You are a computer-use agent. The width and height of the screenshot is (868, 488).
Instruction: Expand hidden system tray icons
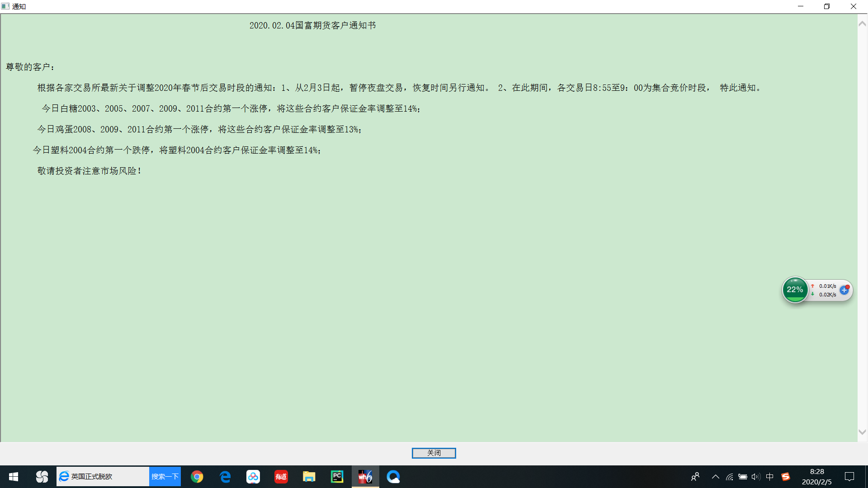[x=716, y=477]
